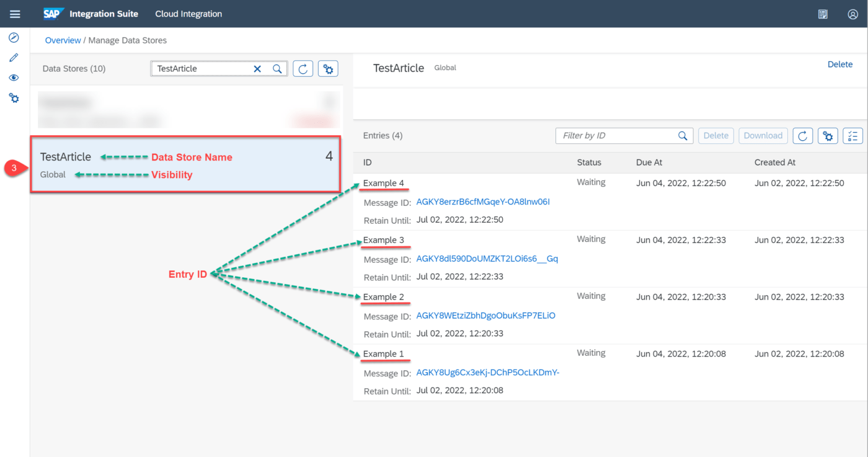Click Waiting status of Example 3
This screenshot has height=457, width=868.
[591, 239]
